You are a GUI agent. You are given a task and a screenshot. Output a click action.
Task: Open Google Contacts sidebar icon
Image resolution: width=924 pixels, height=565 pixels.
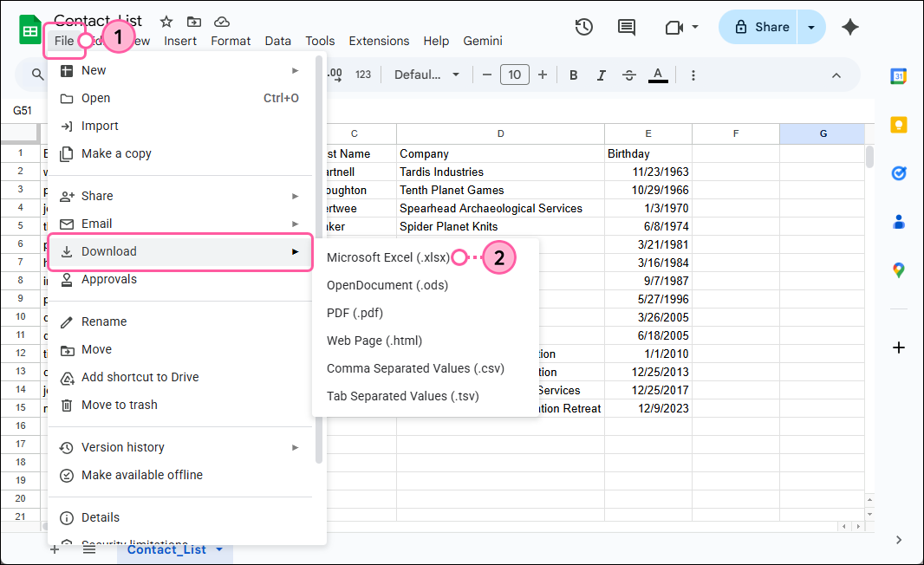pyautogui.click(x=899, y=222)
